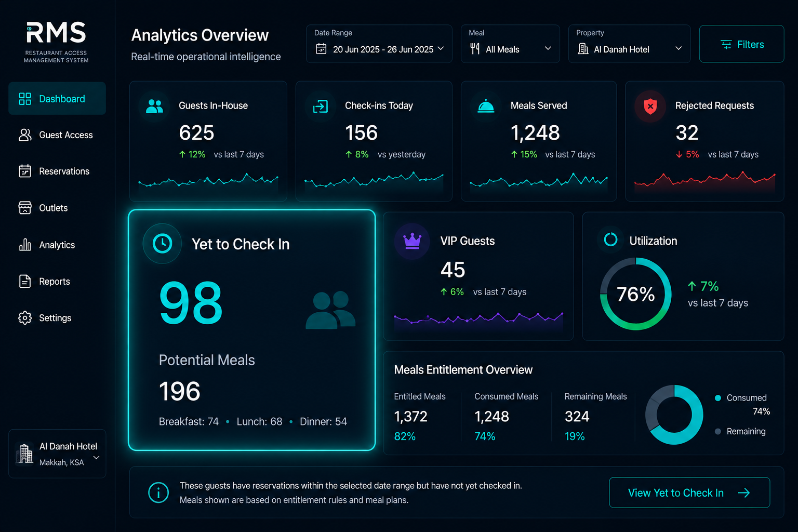Open the Date Range dropdown

click(x=379, y=44)
